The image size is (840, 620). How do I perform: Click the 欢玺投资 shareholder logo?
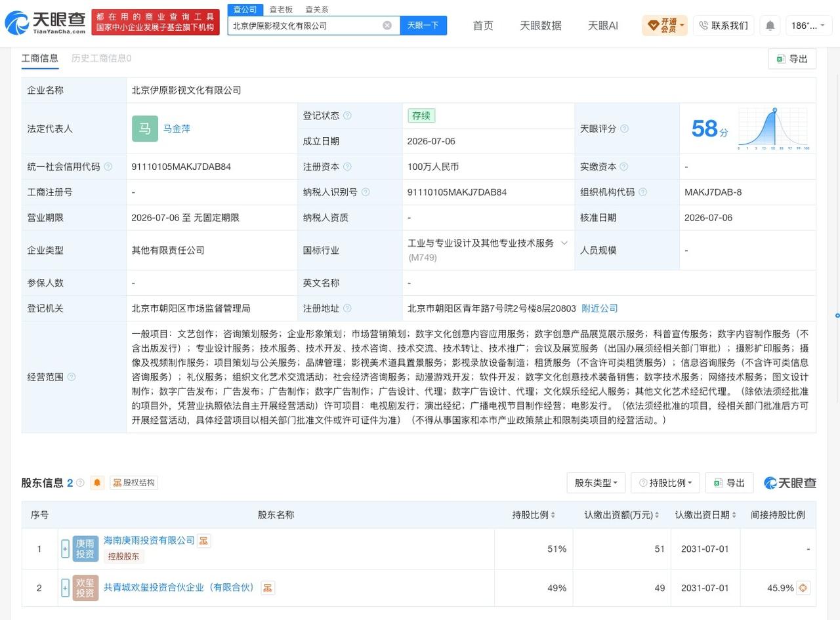[85, 588]
